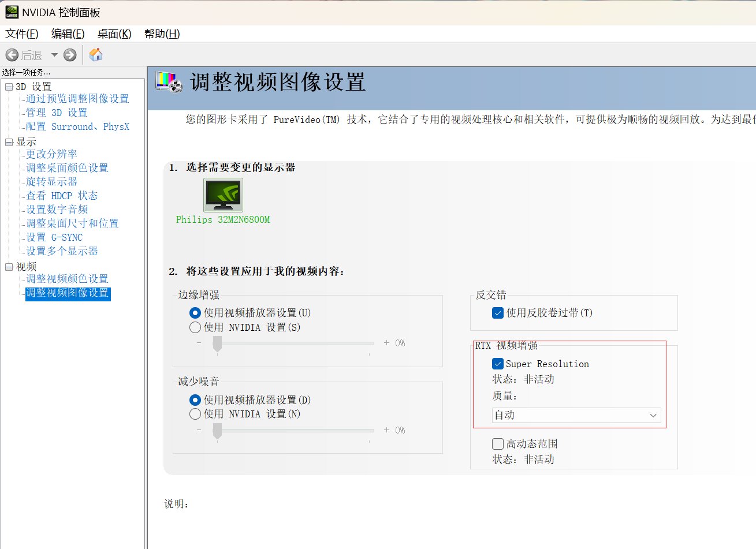Open the back history dropdown arrow
This screenshot has width=756, height=549.
pyautogui.click(x=54, y=55)
